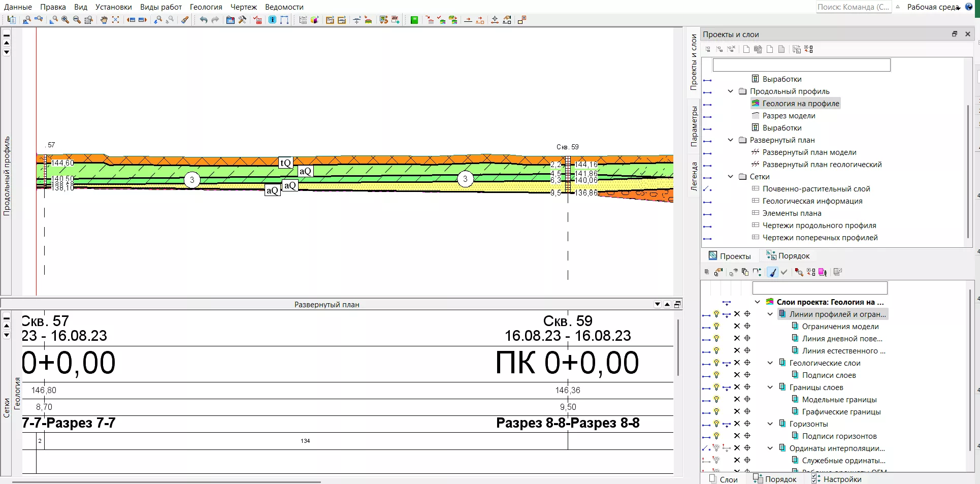The width and height of the screenshot is (980, 484).
Task: Click the blue information icon
Action: coord(272,20)
